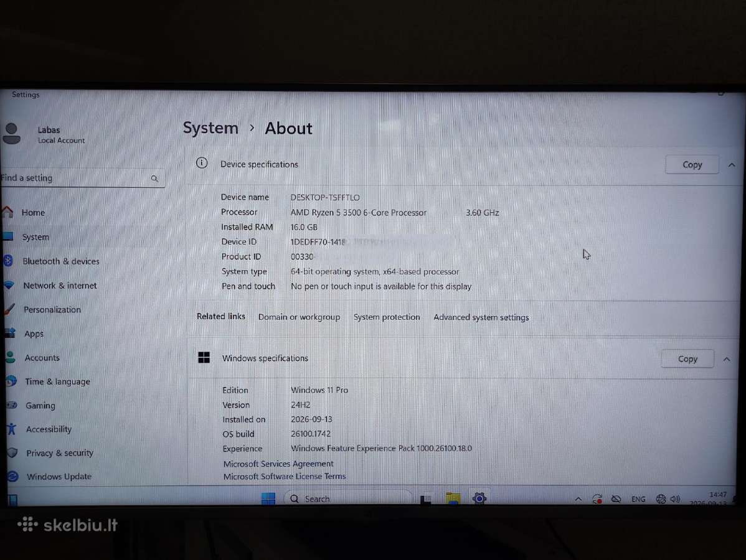Screen dimensions: 746x560
Task: Click the Labas user avatar icon
Action: [12, 134]
